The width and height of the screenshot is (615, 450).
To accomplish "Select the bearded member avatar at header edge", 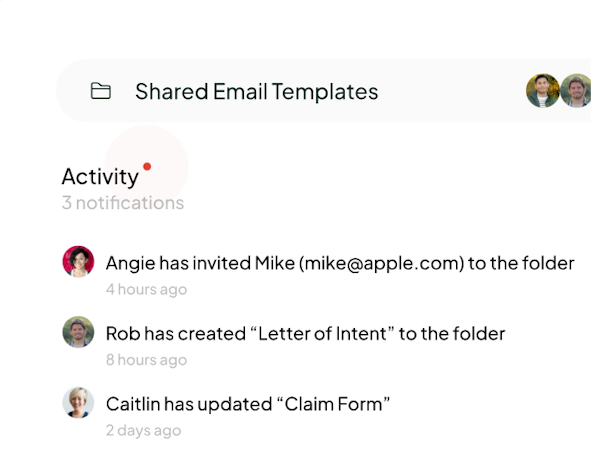I will pyautogui.click(x=577, y=91).
